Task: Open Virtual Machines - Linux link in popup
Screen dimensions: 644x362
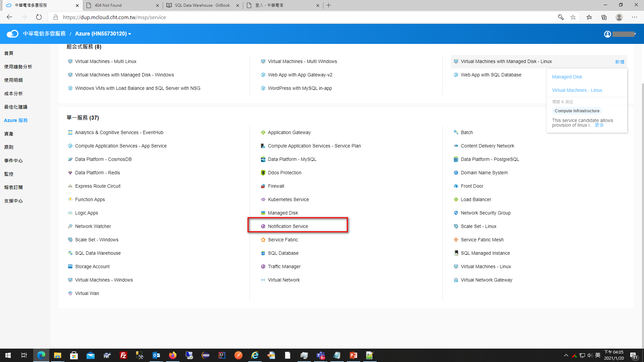Action: click(577, 90)
